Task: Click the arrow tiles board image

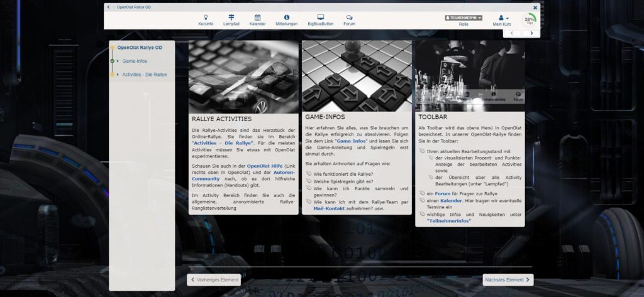Action: pos(357,76)
